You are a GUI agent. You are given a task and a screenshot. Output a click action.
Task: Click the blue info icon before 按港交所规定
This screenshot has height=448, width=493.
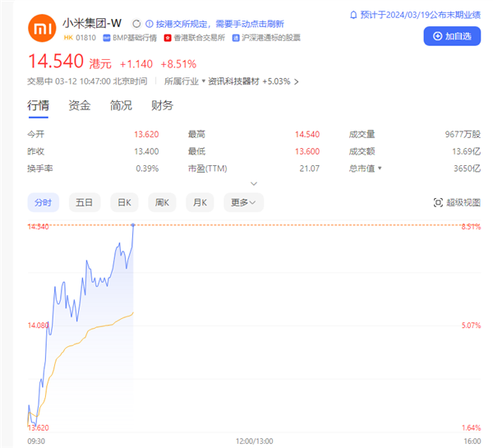point(149,24)
